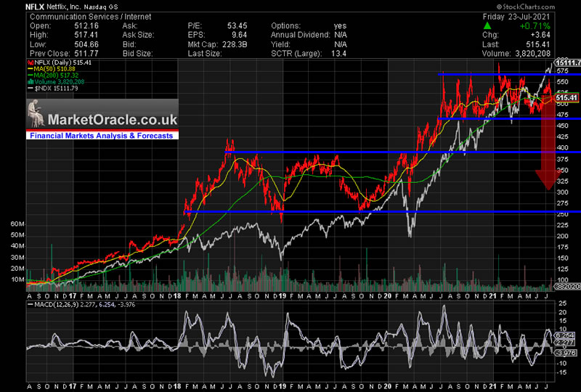This screenshot has height=392, width=581.
Task: Click the 400 price axis label
Action: (x=562, y=148)
